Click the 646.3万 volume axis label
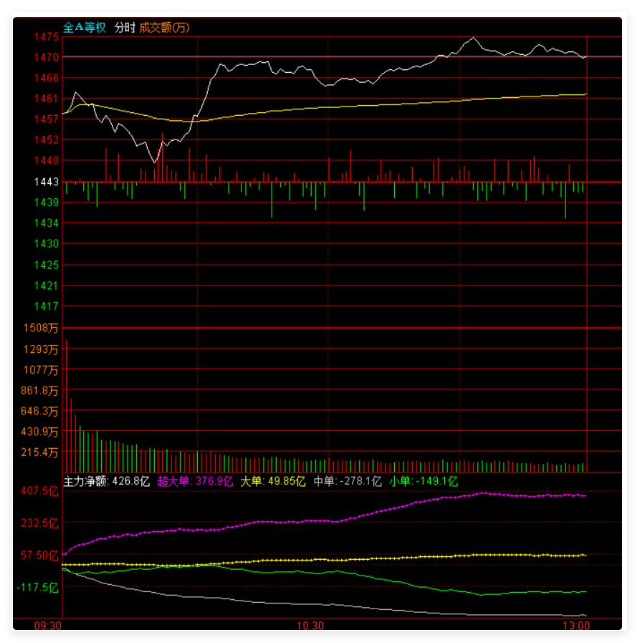 click(x=39, y=411)
